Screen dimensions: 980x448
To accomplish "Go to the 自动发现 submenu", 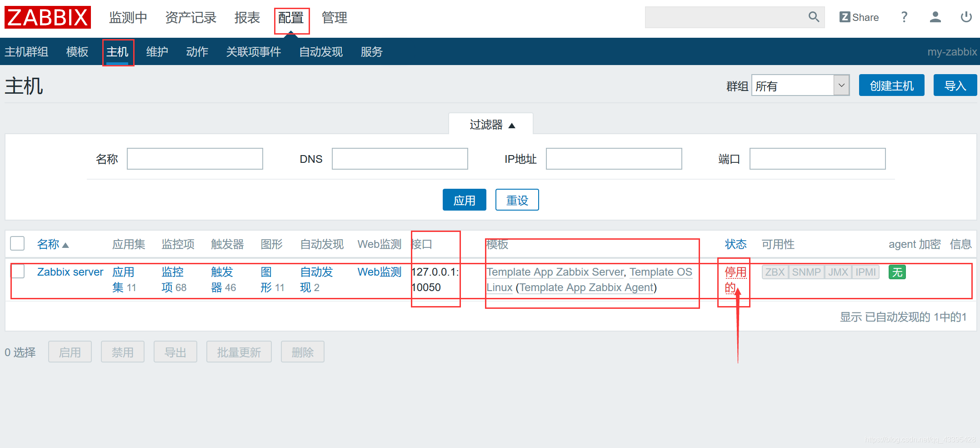I will 321,52.
